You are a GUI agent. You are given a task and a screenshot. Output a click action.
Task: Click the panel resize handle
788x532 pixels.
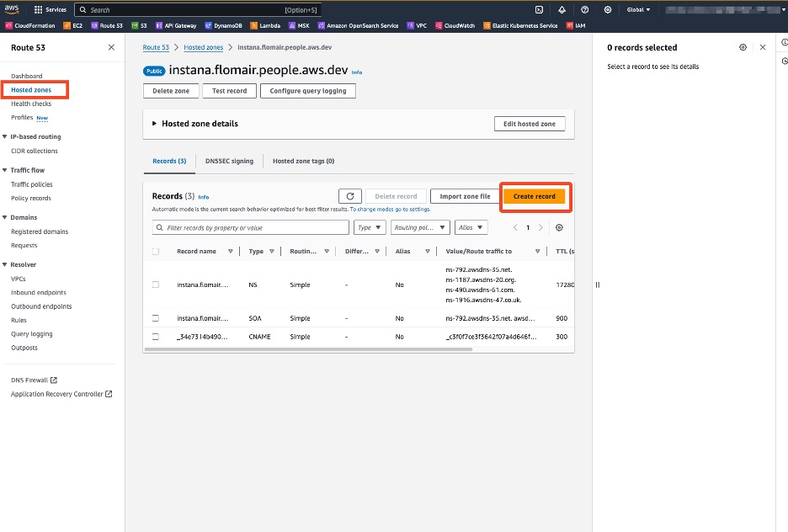[598, 285]
